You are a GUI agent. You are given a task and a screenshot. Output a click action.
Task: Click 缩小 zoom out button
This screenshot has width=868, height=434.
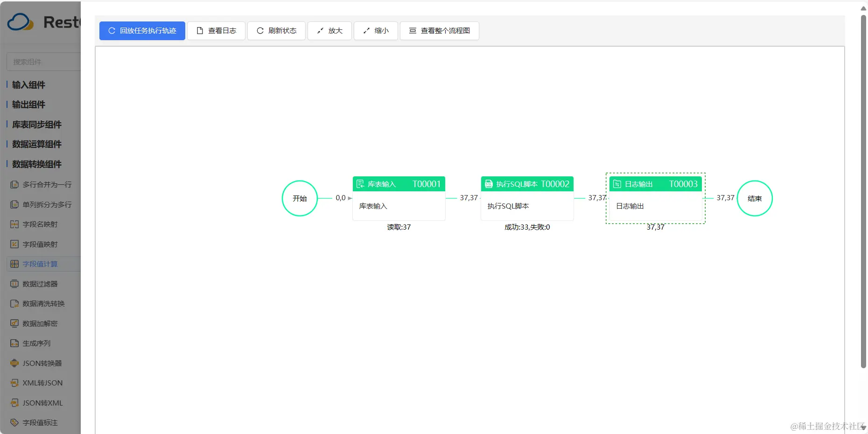click(x=376, y=31)
